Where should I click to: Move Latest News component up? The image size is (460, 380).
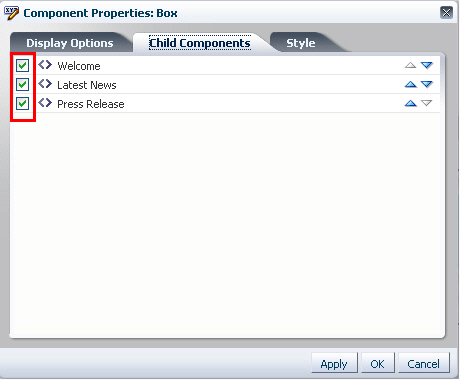[410, 84]
